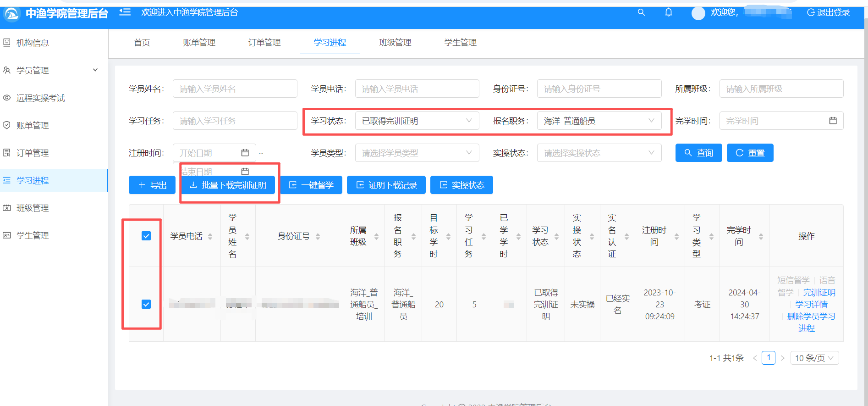Focus the 学员姓名 input field

point(235,89)
